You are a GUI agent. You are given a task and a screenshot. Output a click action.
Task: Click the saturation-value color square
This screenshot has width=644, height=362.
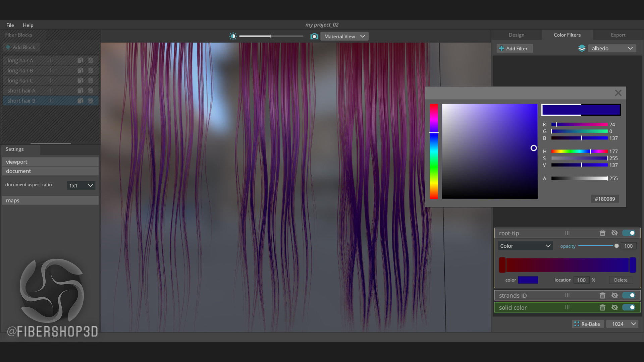tap(490, 152)
